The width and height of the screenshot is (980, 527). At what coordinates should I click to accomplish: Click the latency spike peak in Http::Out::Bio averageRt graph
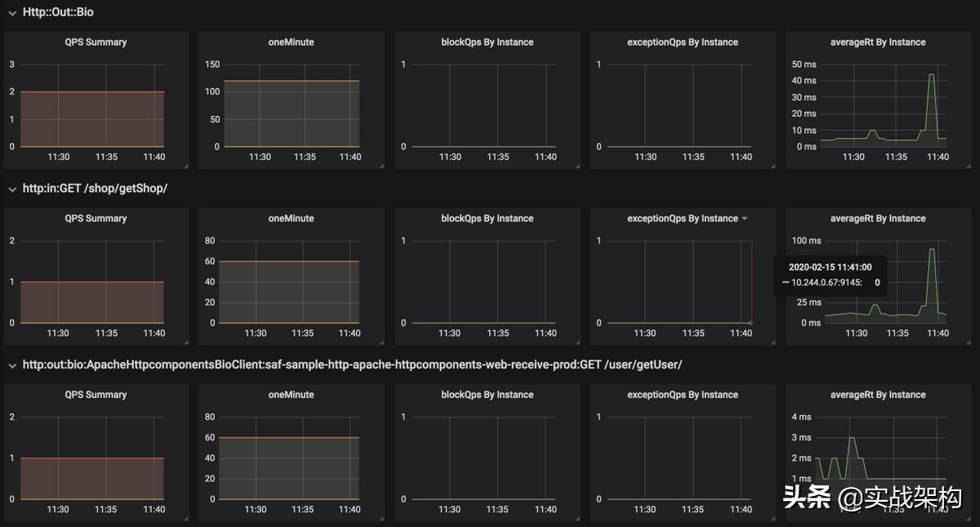pos(931,74)
